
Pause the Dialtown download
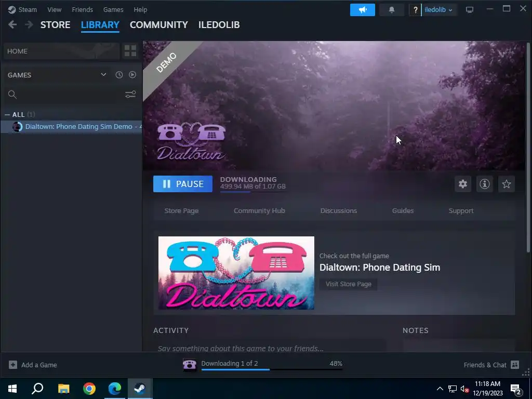point(182,184)
